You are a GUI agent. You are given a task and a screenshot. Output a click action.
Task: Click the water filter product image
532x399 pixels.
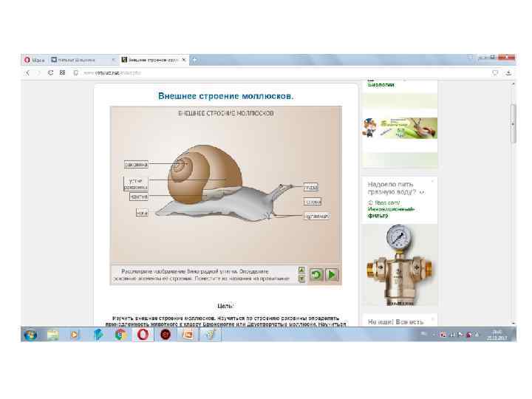400,265
